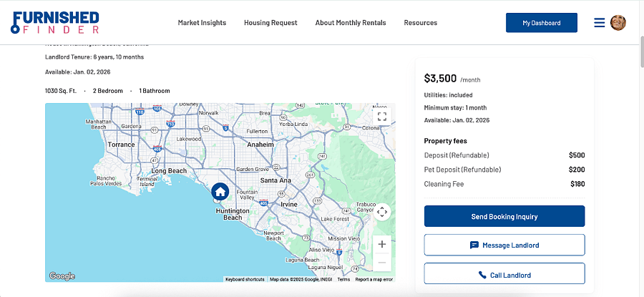The width and height of the screenshot is (644, 297).
Task: Zoom out on the map
Action: pos(382,263)
